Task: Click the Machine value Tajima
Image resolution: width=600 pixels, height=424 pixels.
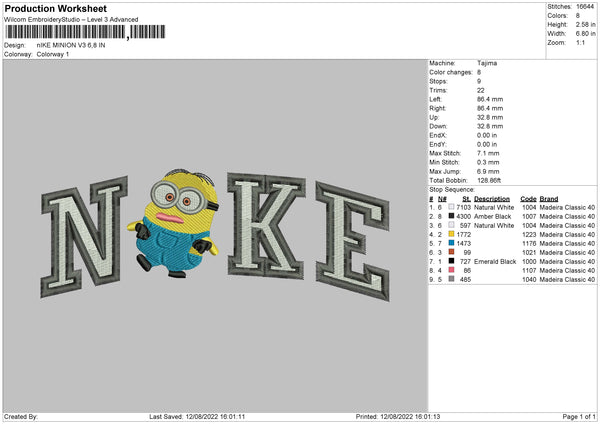Action: click(487, 63)
